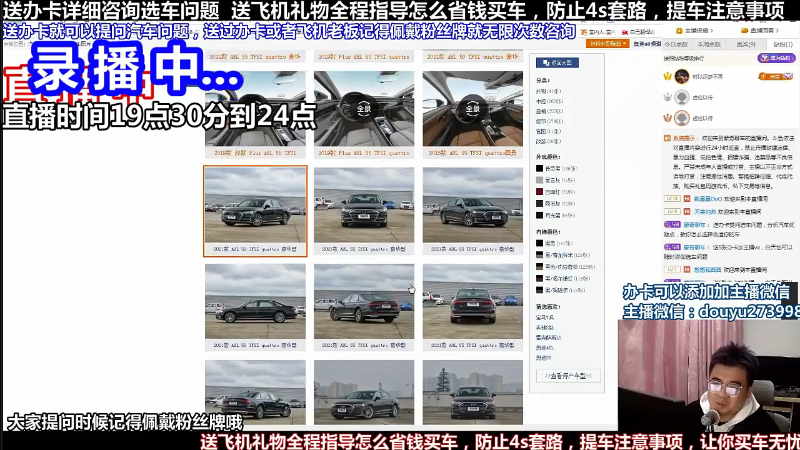Open the head-on front view sedan thumbnail

pyautogui.click(x=364, y=206)
